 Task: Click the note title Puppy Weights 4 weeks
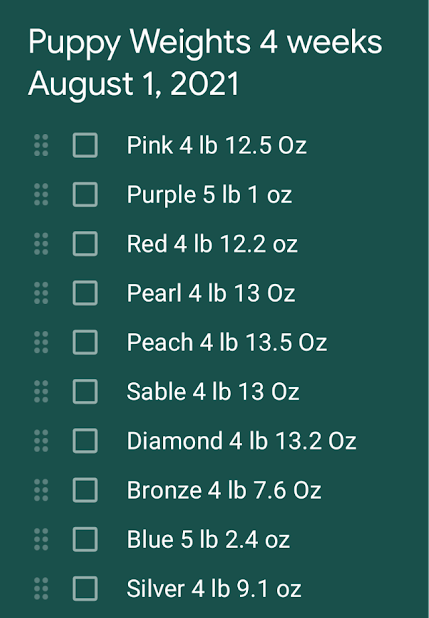tap(205, 43)
